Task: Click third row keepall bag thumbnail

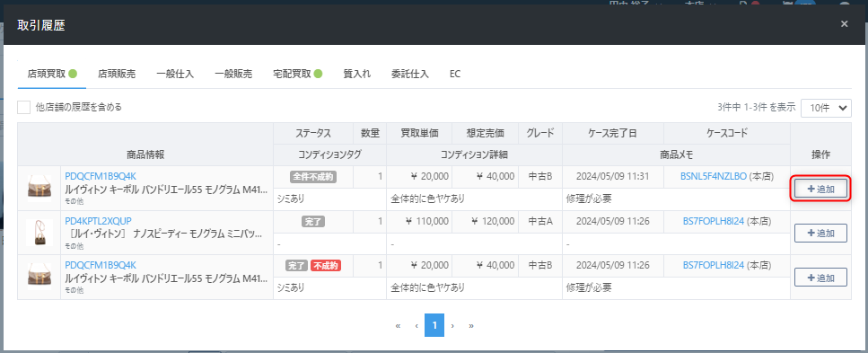Action: (x=39, y=277)
